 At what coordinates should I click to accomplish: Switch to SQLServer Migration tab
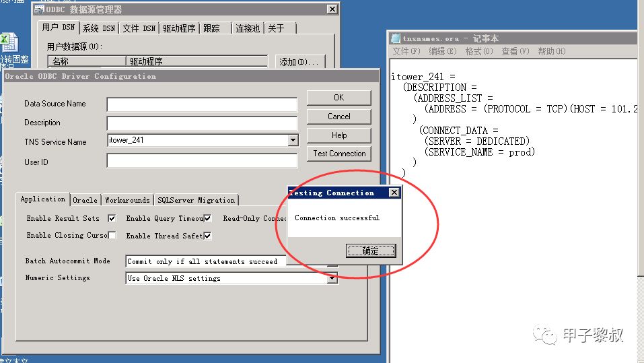click(x=196, y=200)
